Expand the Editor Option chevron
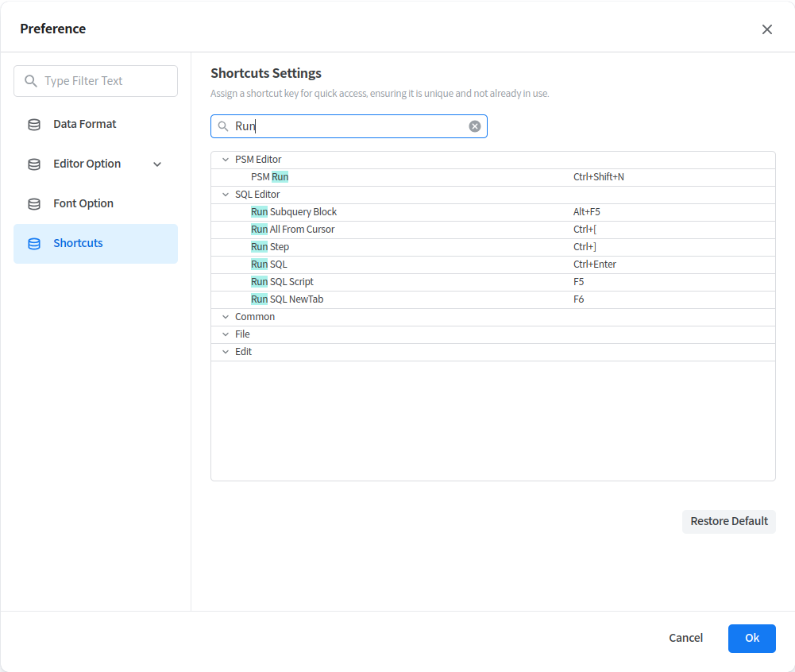This screenshot has height=672, width=795. tap(157, 164)
